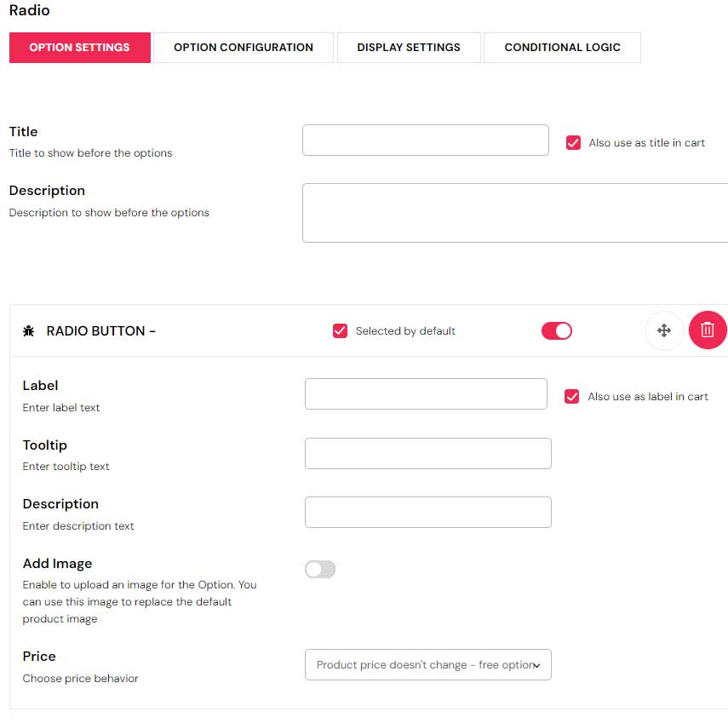This screenshot has height=723, width=728.
Task: Click the dropdown arrow in Price select
Action: tap(536, 666)
